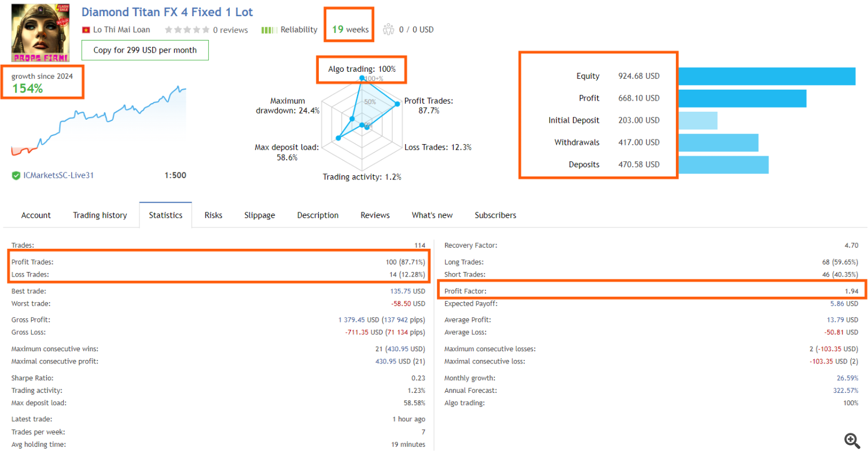Click the "0 / 0 USD" subscribers text

coord(417,30)
